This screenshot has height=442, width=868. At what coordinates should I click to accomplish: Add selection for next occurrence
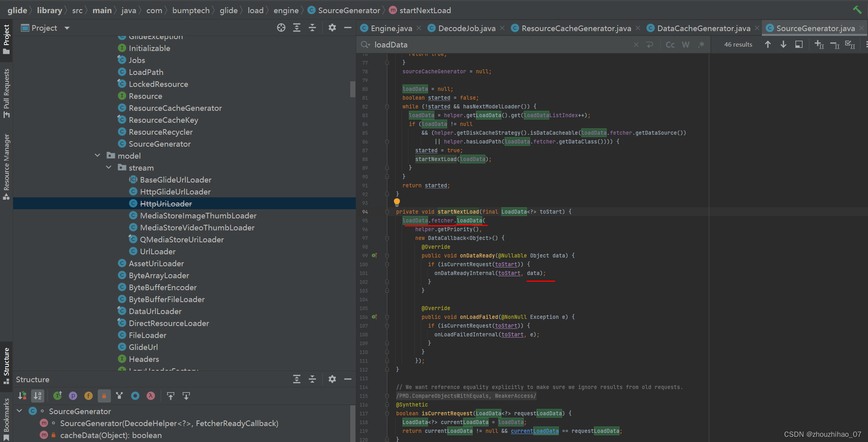[x=819, y=44]
